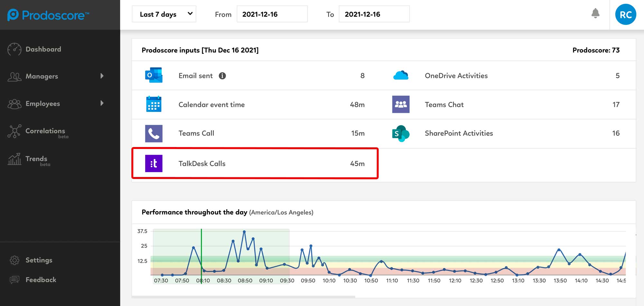Image resolution: width=644 pixels, height=306 pixels.
Task: Open Feedback link in sidebar
Action: 41,280
